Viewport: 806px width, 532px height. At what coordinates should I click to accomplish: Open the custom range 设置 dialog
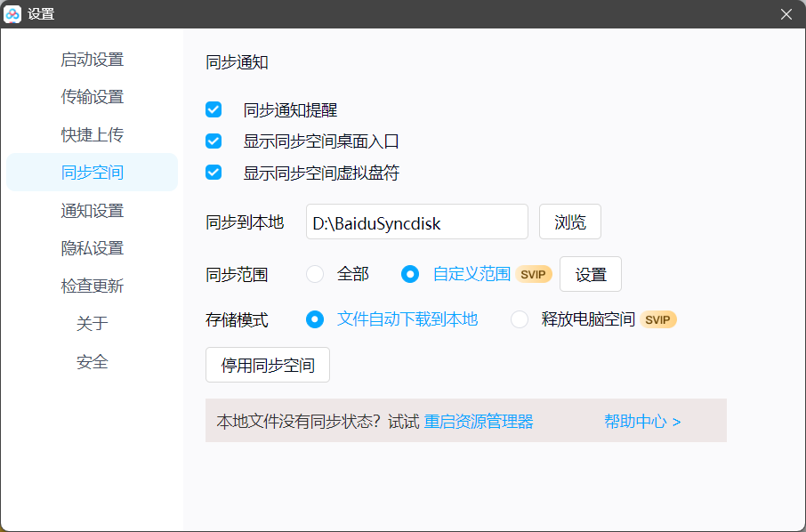[x=590, y=274]
